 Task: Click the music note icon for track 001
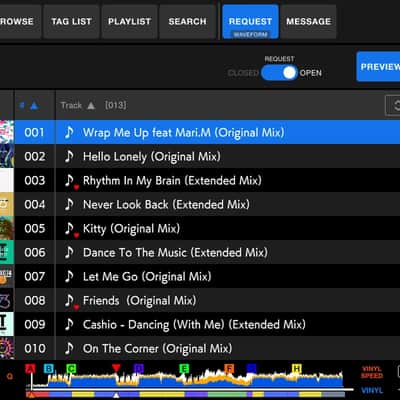click(x=69, y=132)
